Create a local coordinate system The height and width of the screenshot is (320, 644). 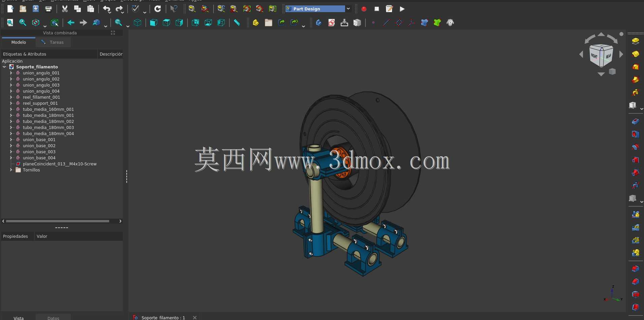click(412, 23)
